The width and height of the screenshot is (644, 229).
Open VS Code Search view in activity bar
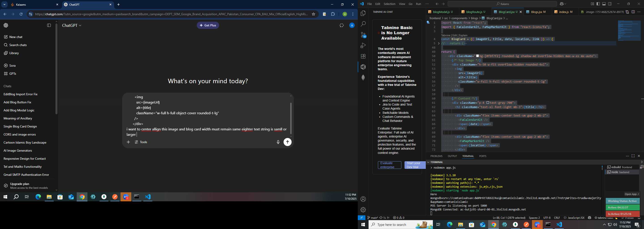363,24
